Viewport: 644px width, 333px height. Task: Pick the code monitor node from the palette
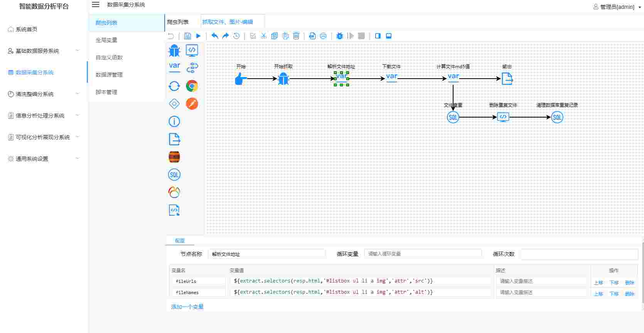192,50
